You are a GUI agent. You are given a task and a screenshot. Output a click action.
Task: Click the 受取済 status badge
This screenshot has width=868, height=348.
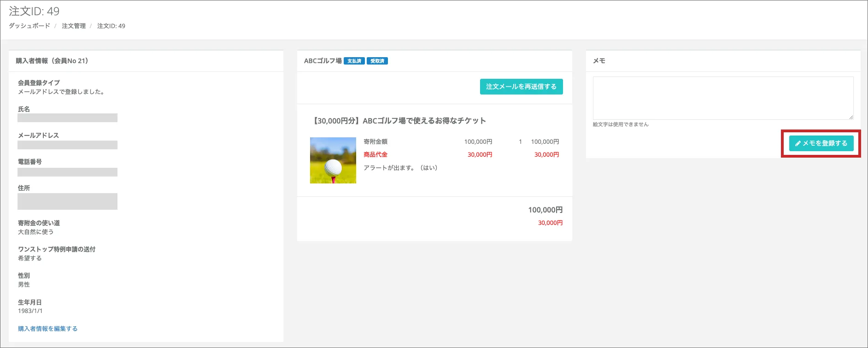point(377,61)
